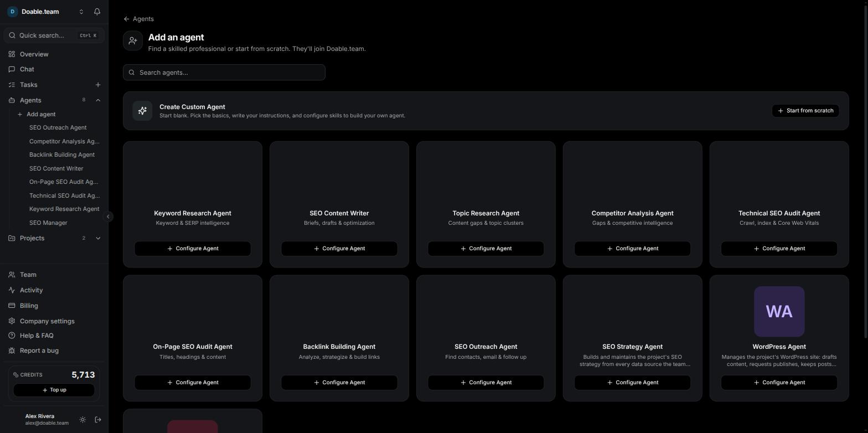Open the Doable.team workspace switcher
The width and height of the screenshot is (868, 433).
tap(46, 12)
